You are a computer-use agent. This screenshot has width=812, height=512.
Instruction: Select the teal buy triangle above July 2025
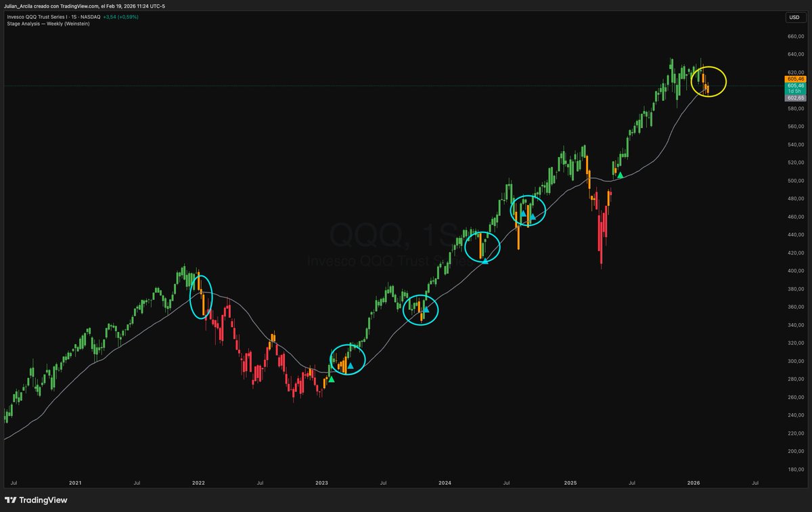[620, 174]
